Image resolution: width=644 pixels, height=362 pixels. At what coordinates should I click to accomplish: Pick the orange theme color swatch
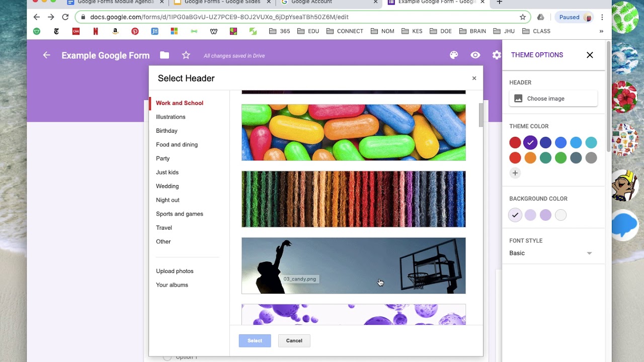530,158
